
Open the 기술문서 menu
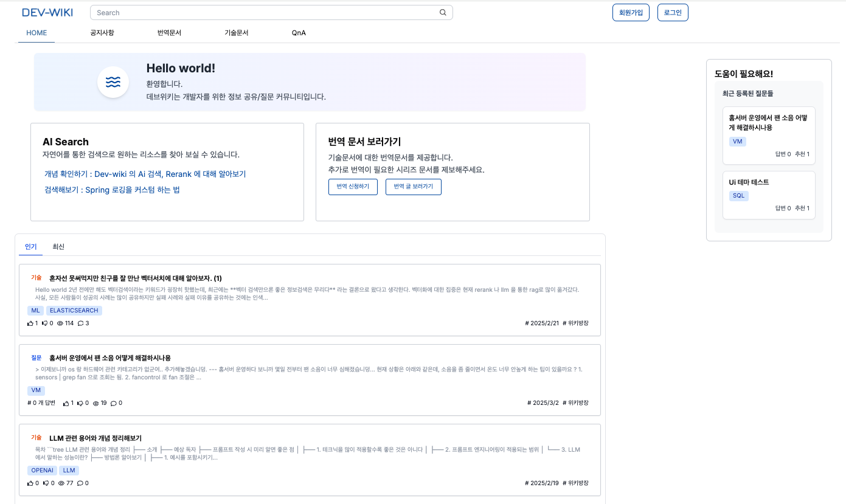(x=237, y=33)
